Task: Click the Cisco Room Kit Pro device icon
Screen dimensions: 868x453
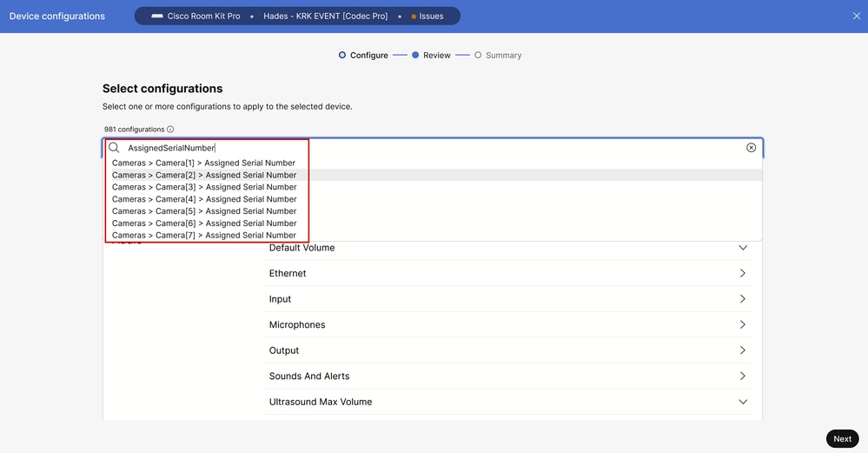Action: (x=157, y=16)
